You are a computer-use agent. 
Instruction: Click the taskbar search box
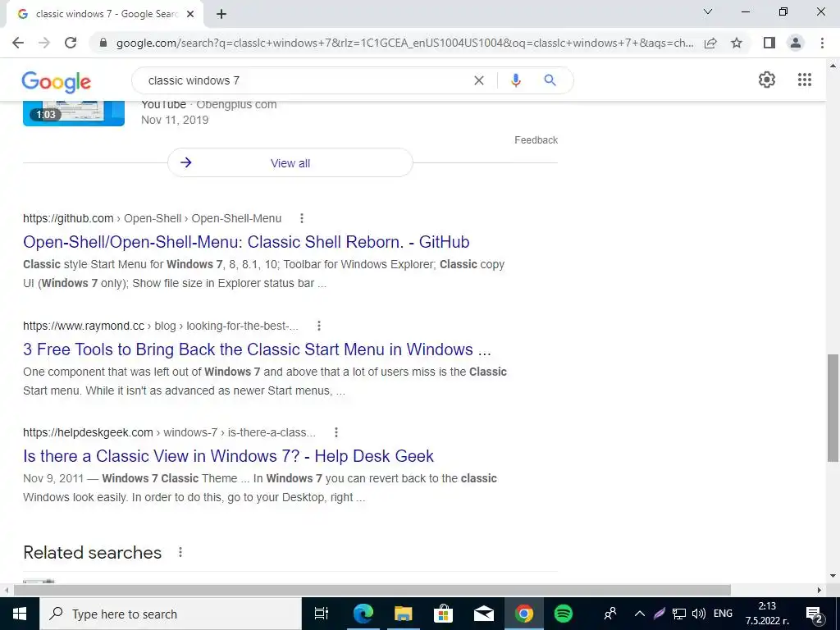[171, 614]
